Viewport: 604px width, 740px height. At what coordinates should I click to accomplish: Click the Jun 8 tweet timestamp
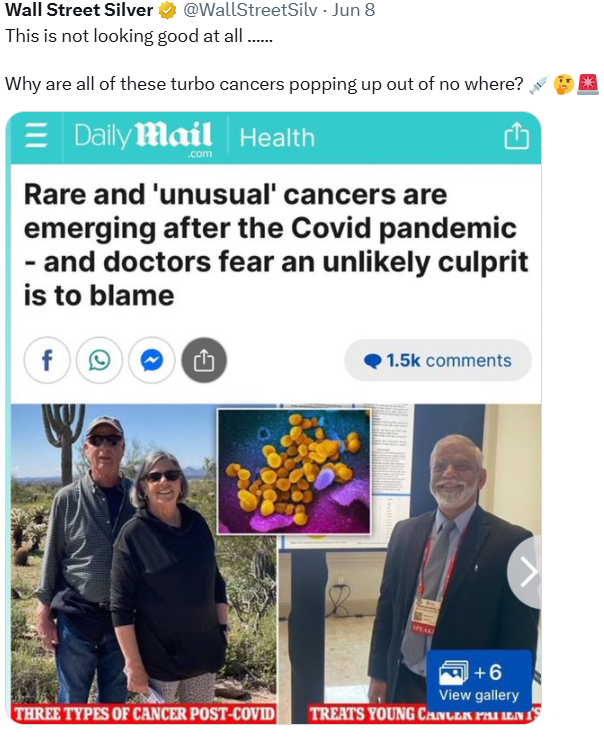353,10
